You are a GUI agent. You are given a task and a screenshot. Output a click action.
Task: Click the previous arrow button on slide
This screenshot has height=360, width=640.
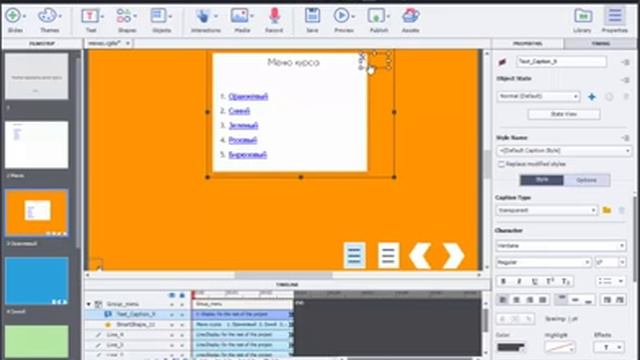(x=420, y=256)
